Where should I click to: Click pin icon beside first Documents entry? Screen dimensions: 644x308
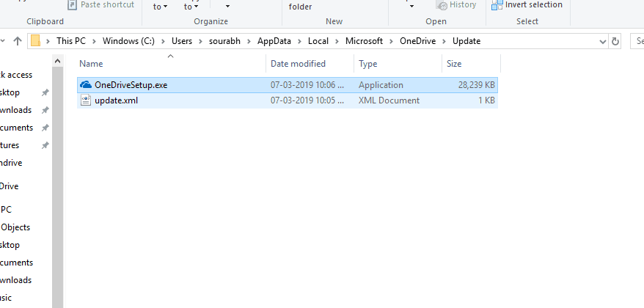[x=45, y=128]
